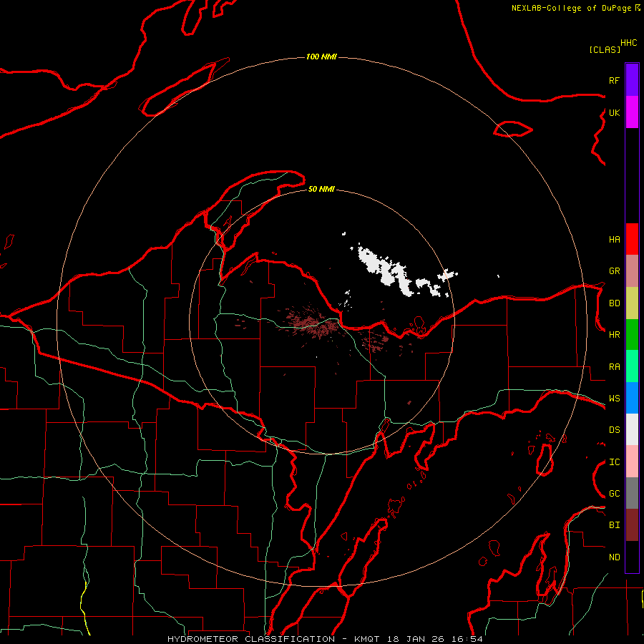The height and width of the screenshot is (644, 644).
Task: Click the HHC product label
Action: coord(629,43)
